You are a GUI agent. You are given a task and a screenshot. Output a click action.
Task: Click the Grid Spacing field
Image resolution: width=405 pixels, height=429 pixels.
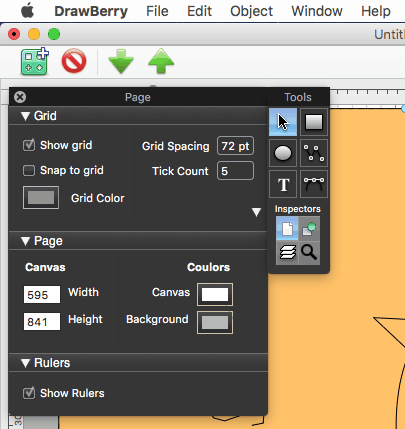pos(235,146)
